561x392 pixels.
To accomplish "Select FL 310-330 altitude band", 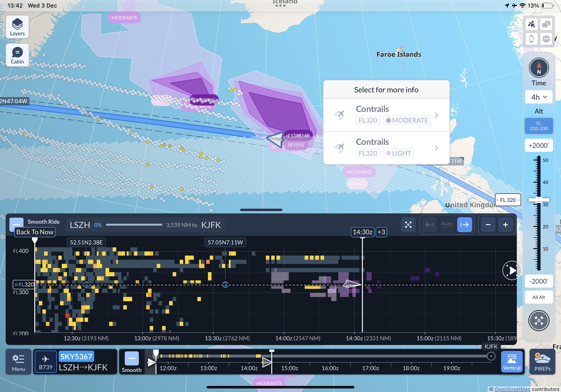I will 538,126.
